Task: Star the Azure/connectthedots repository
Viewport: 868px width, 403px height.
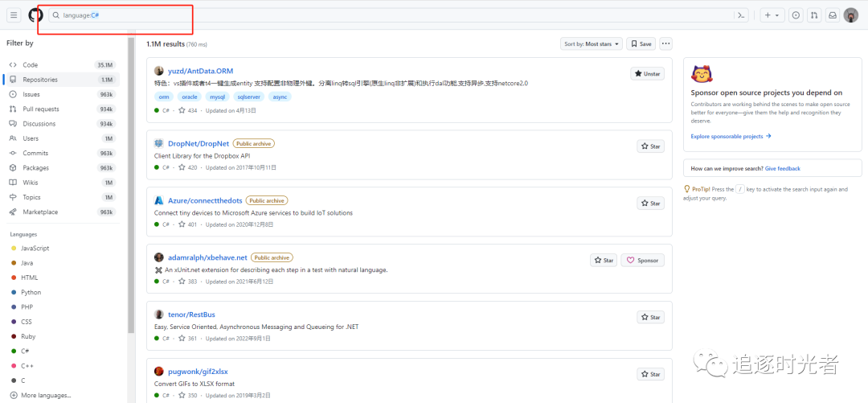Action: (x=650, y=203)
